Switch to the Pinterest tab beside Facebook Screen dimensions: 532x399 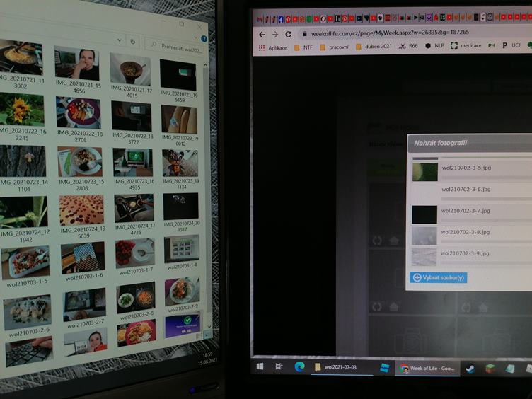coord(288,19)
